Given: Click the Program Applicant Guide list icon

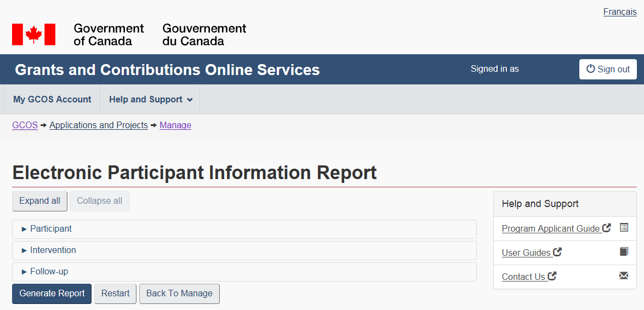Looking at the screenshot, I should point(624,228).
